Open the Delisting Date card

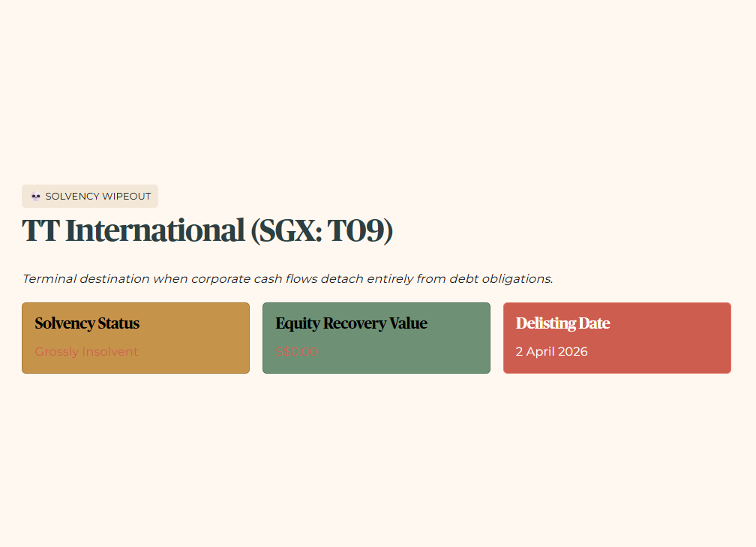[x=617, y=338]
